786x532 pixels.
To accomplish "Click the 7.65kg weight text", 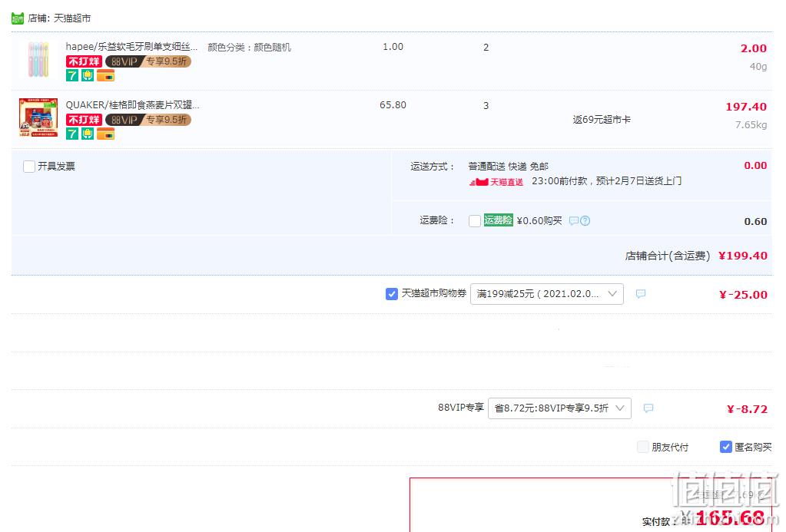I will (751, 124).
